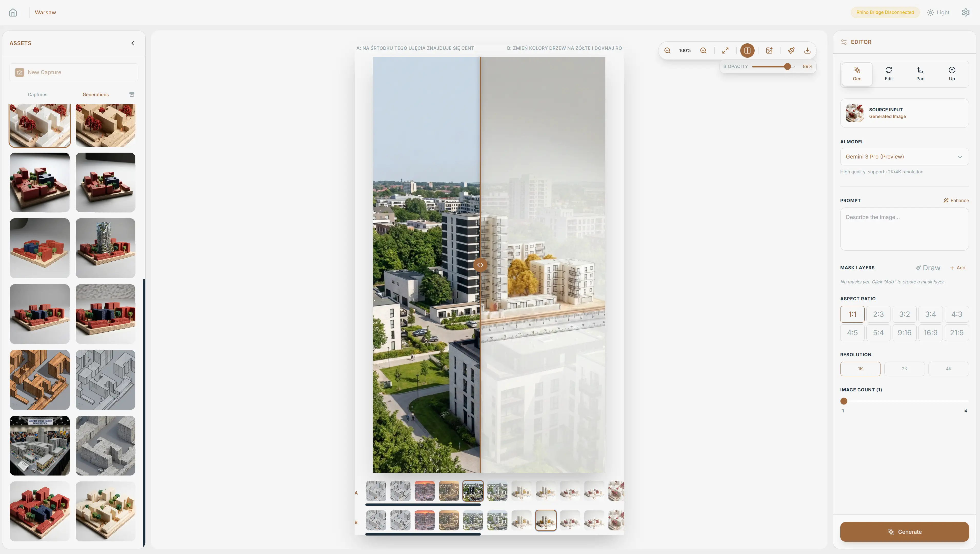Image resolution: width=980 pixels, height=554 pixels.
Task: Download the current image via the download icon
Action: tap(806, 50)
